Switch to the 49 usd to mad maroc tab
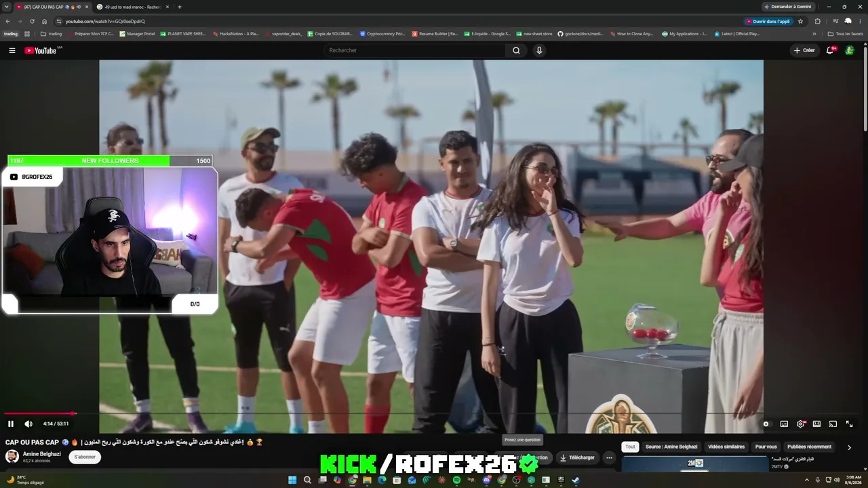The height and width of the screenshot is (488, 868). [133, 7]
